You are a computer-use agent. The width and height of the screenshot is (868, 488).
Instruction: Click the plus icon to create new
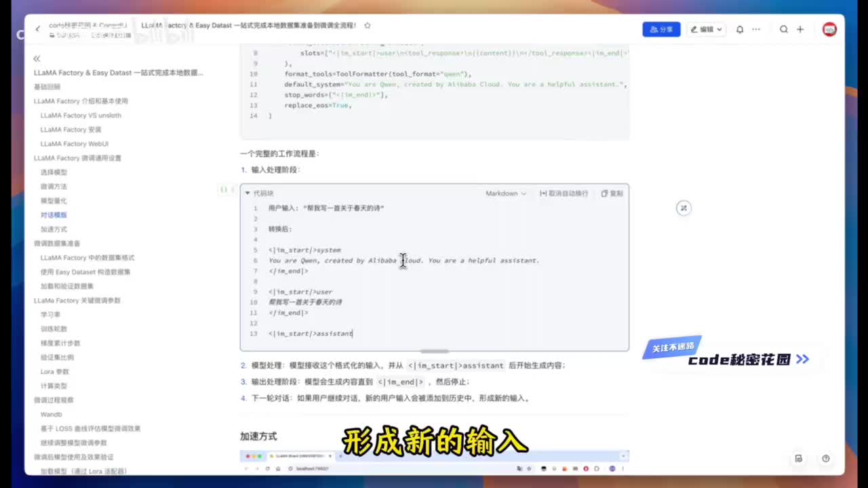click(x=800, y=29)
